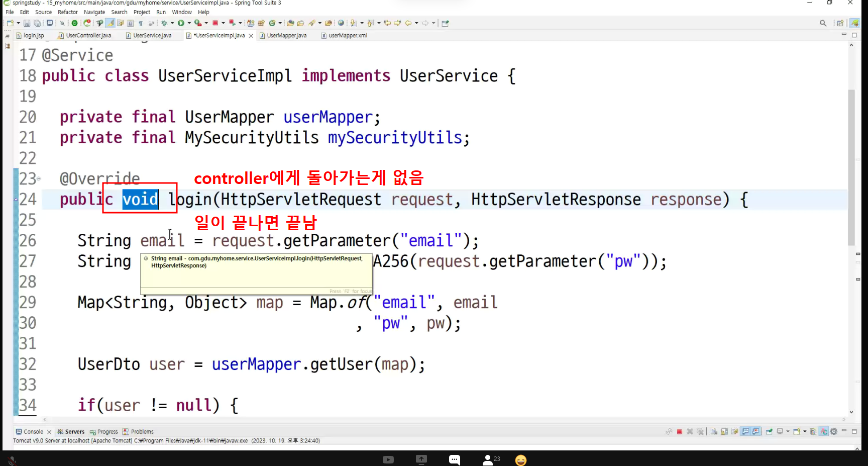Toggle console Scroll Lock icon

724,431
